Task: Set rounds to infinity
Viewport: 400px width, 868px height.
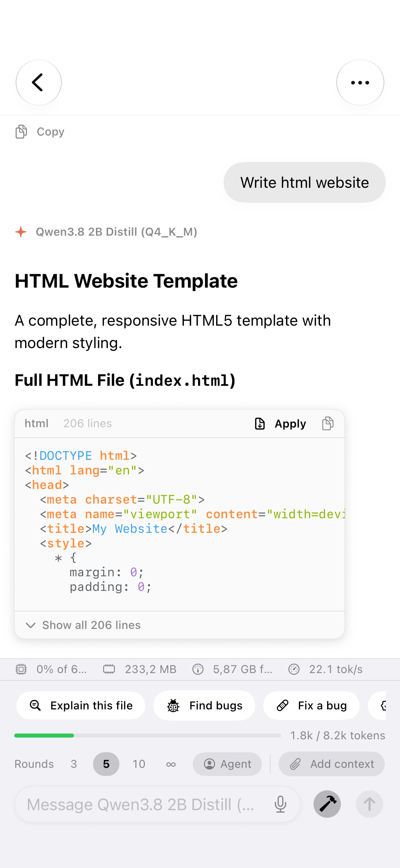Action: point(171,764)
